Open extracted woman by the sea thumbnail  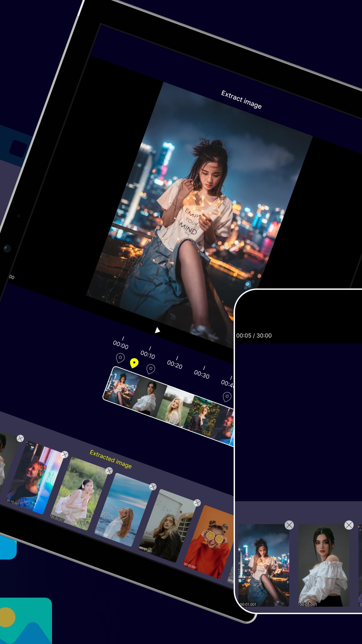click(123, 510)
